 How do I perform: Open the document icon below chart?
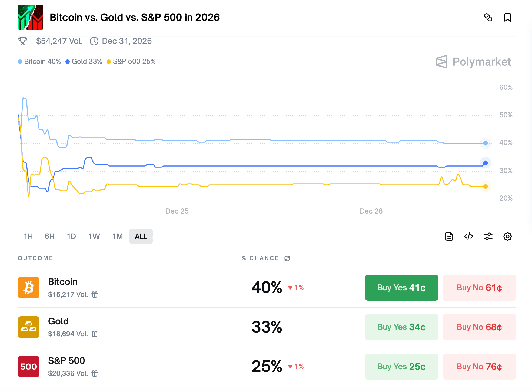[x=449, y=236]
